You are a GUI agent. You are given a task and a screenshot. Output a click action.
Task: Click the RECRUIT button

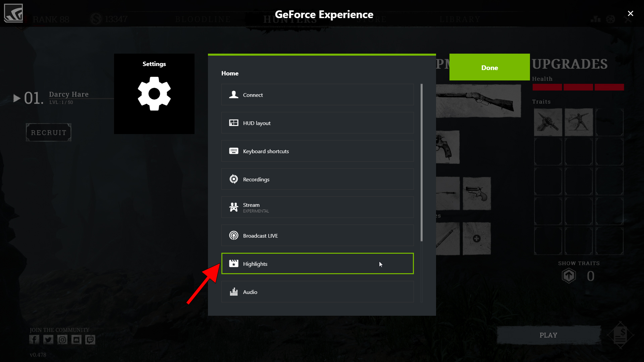[49, 133]
